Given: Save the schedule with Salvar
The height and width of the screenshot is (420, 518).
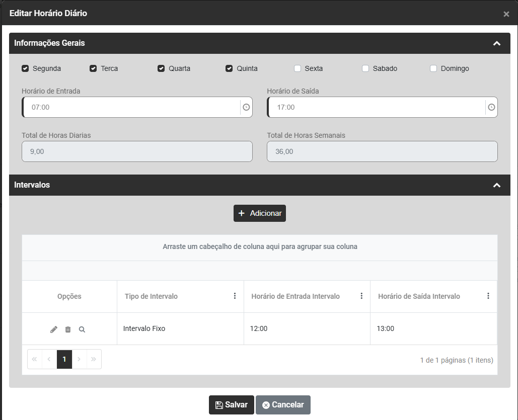Looking at the screenshot, I should click(232, 405).
